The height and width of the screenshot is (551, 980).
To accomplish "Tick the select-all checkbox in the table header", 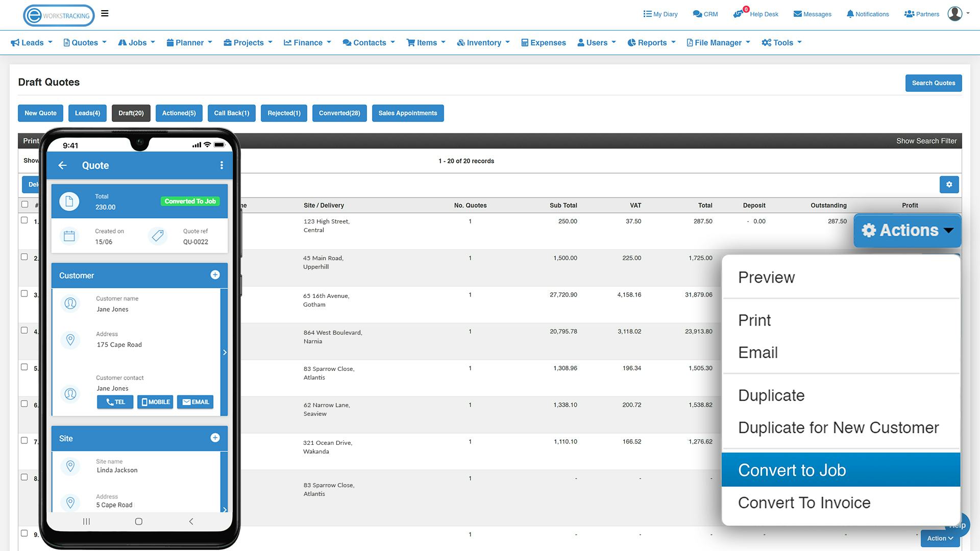I will [x=24, y=204].
